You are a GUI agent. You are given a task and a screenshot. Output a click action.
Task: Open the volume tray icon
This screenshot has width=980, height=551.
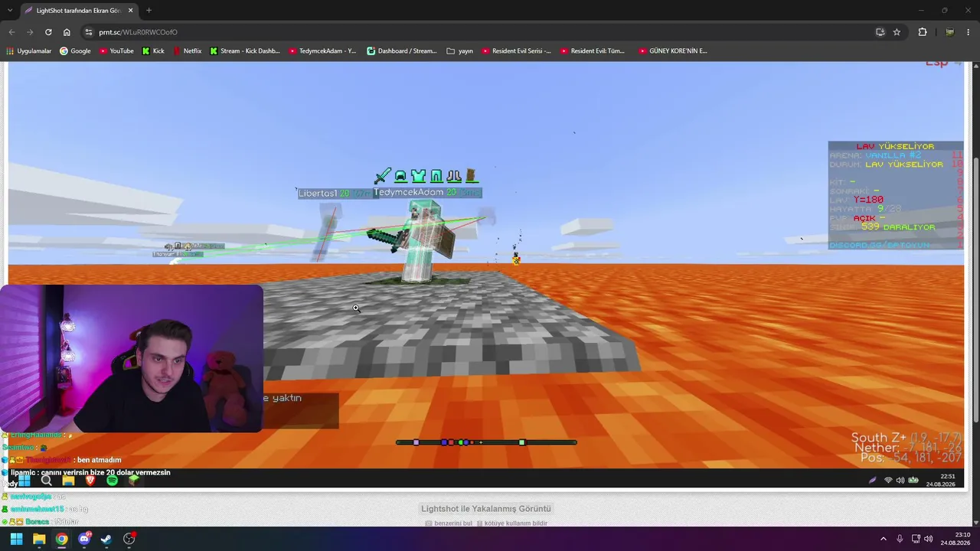point(929,539)
